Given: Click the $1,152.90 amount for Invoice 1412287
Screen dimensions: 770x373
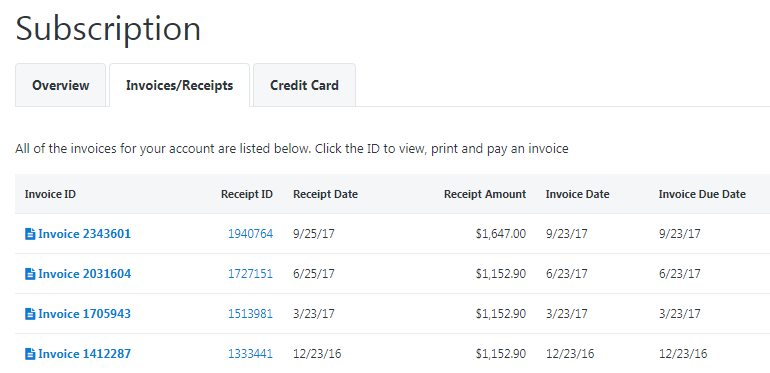Looking at the screenshot, I should [501, 353].
